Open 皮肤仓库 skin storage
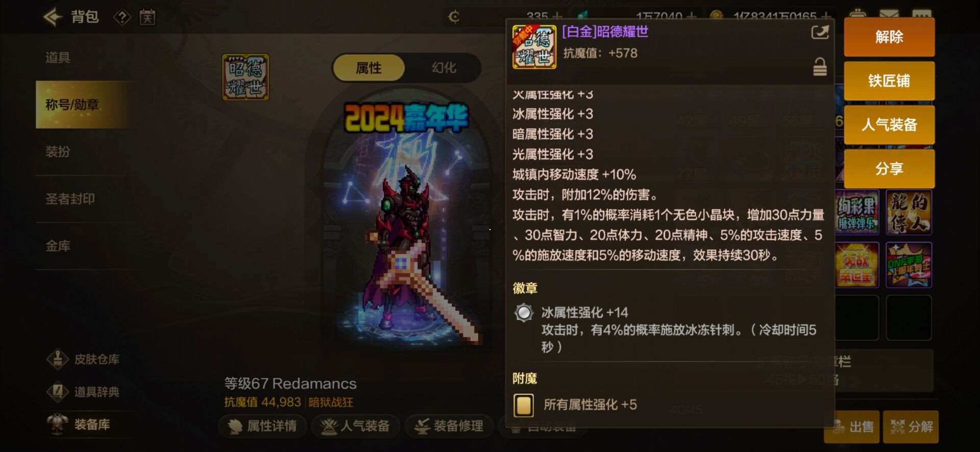The width and height of the screenshot is (980, 452). pyautogui.click(x=84, y=359)
